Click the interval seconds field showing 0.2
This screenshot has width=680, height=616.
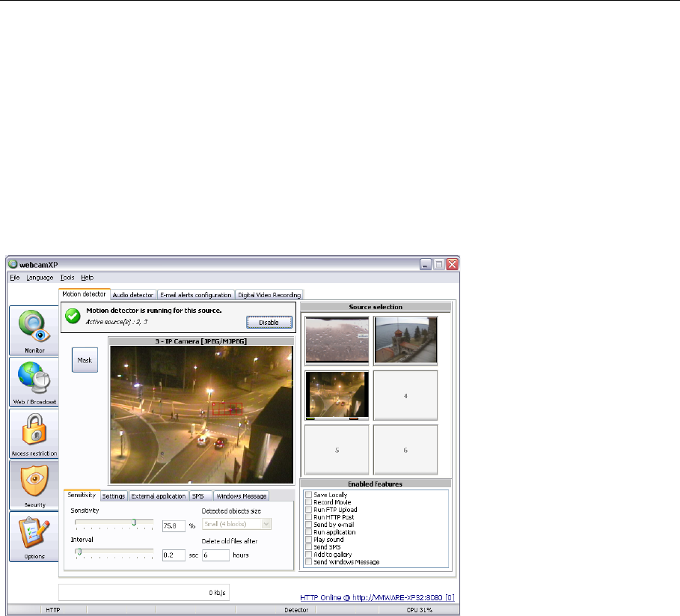coord(174,555)
